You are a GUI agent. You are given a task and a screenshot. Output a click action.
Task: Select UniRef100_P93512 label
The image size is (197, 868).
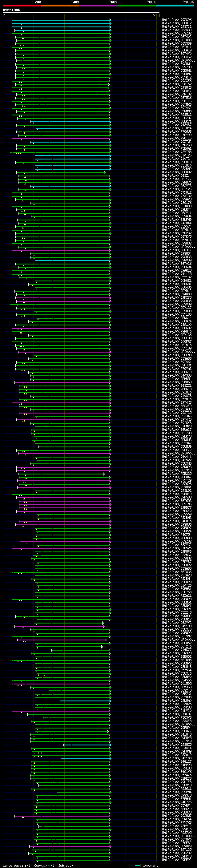pos(177,115)
